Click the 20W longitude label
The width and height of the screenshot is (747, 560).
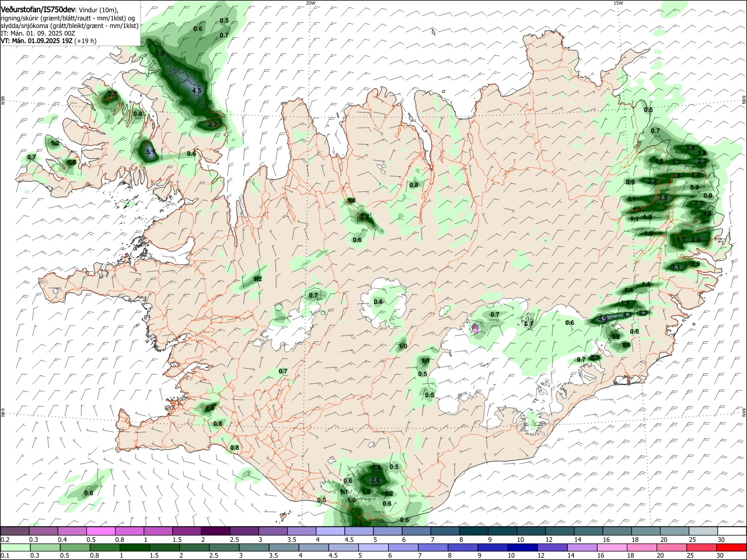310,3
